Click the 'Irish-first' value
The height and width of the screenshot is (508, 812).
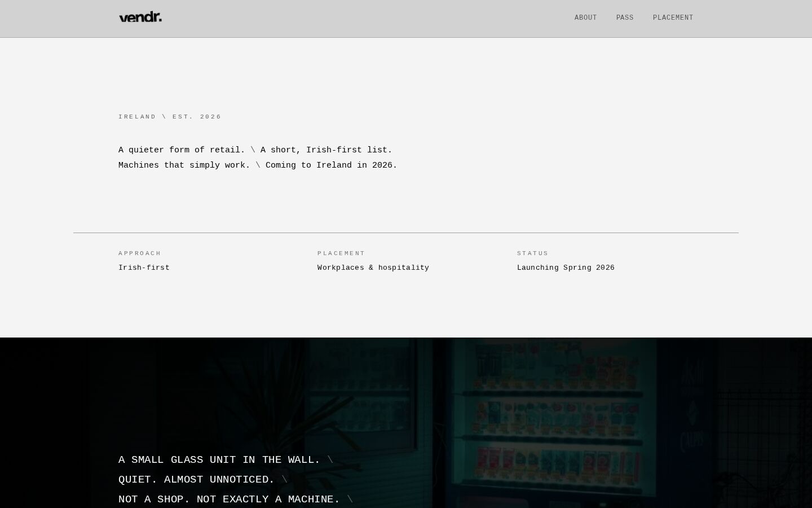(x=144, y=268)
